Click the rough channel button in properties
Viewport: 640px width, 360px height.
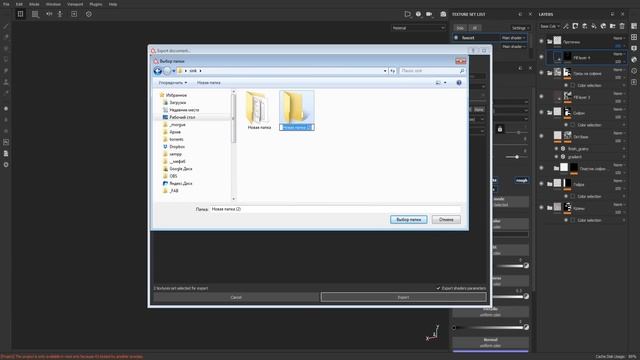click(x=522, y=180)
